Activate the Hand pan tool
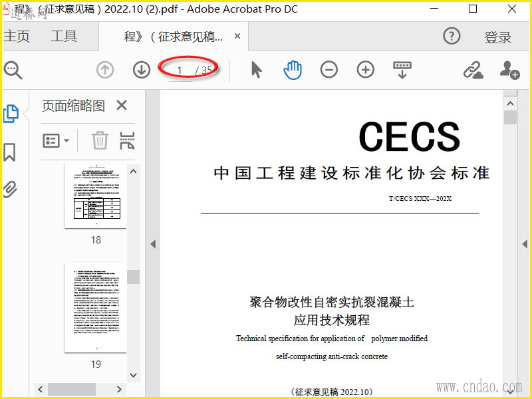Viewport: 532px width, 399px height. [x=293, y=70]
